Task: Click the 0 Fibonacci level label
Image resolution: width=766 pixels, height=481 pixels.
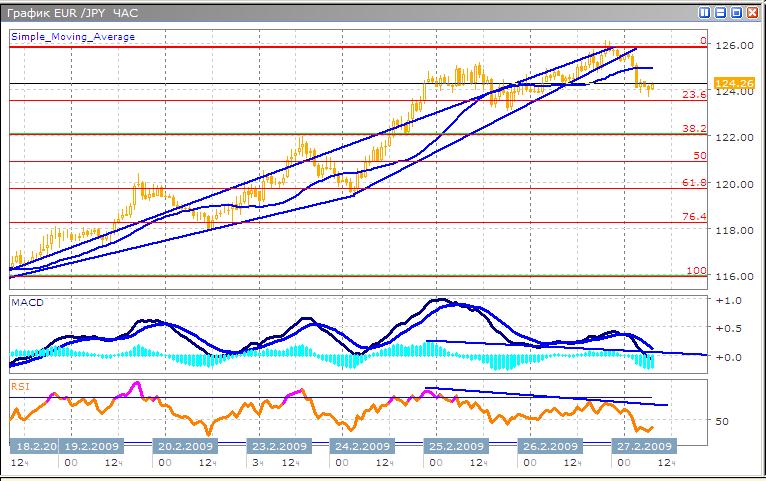Action: click(703, 41)
